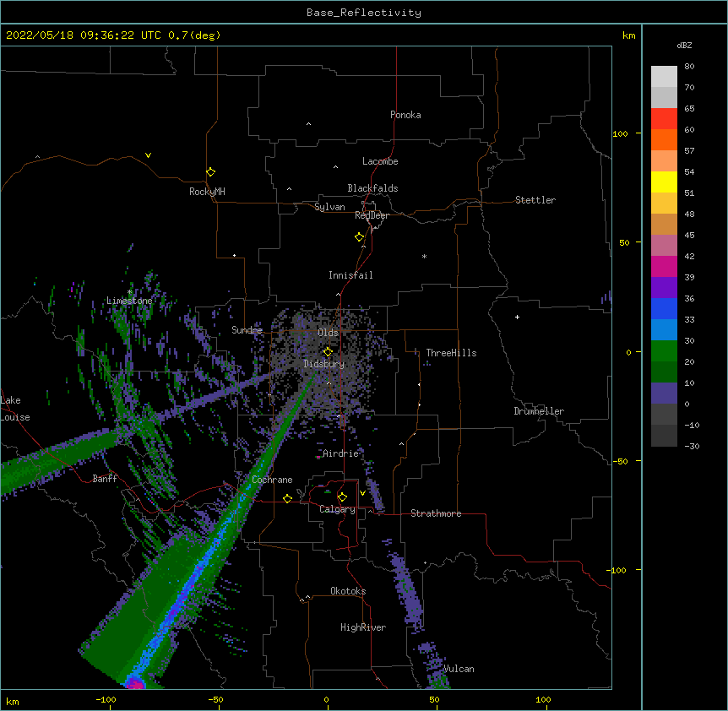Select the bright green swatch below 30
Viewport: 728px width, 711px height.
pyautogui.click(x=664, y=351)
